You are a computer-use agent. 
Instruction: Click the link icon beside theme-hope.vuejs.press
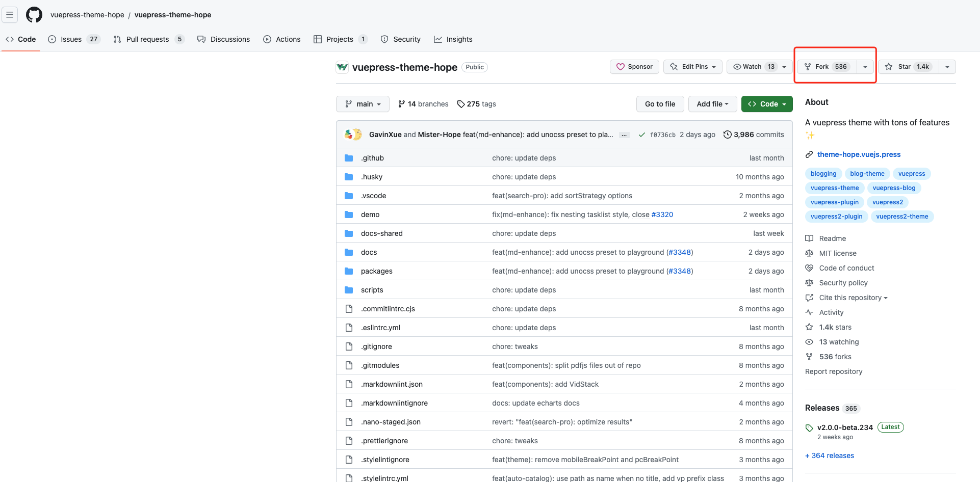[x=809, y=154]
